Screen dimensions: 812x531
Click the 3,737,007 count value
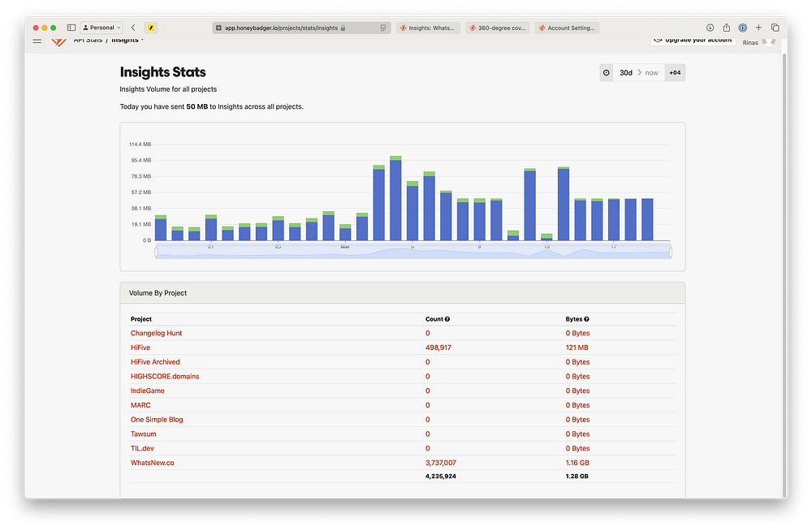pos(441,463)
